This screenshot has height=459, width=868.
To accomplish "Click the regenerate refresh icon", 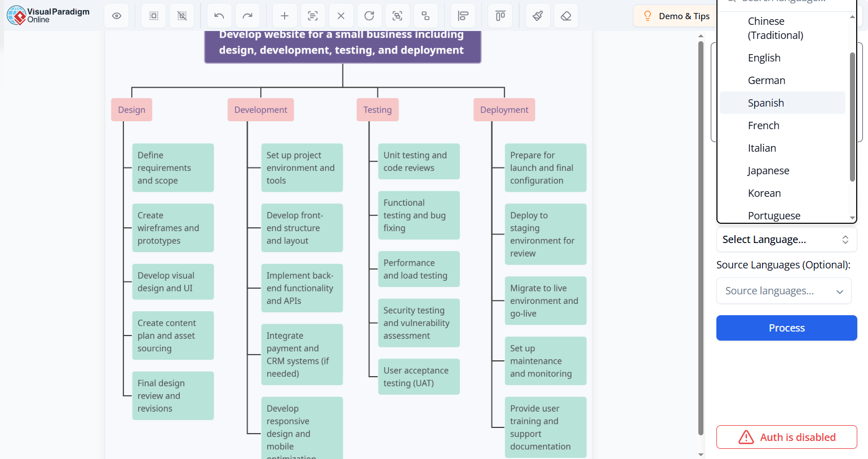I will click(x=369, y=15).
